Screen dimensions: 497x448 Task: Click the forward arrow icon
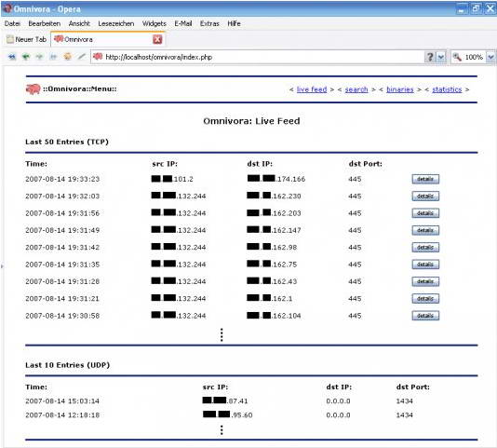point(39,57)
